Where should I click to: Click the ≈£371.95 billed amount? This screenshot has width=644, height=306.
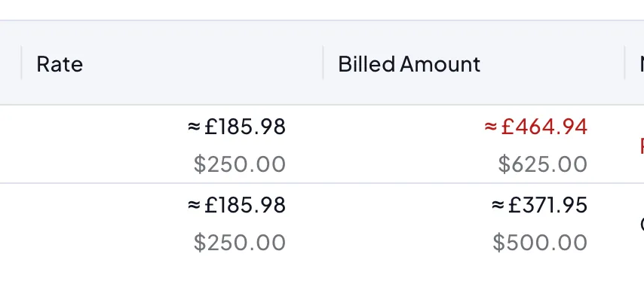pos(539,205)
